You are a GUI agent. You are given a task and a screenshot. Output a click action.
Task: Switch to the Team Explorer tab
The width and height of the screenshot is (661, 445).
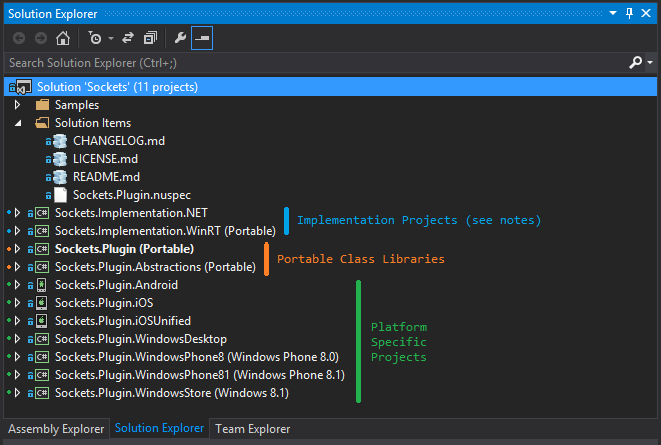[253, 429]
